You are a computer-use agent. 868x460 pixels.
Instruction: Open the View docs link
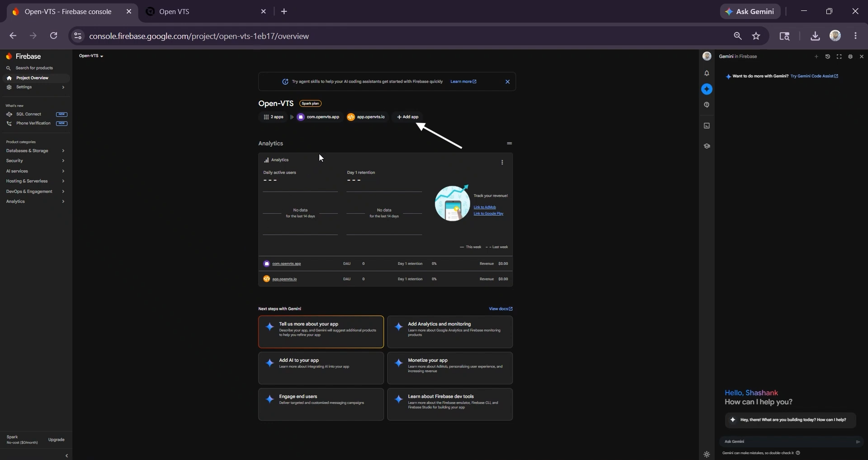pyautogui.click(x=501, y=309)
